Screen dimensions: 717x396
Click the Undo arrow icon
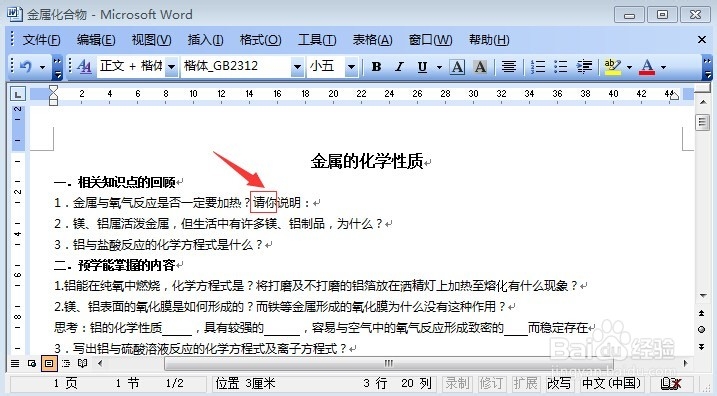tap(26, 67)
